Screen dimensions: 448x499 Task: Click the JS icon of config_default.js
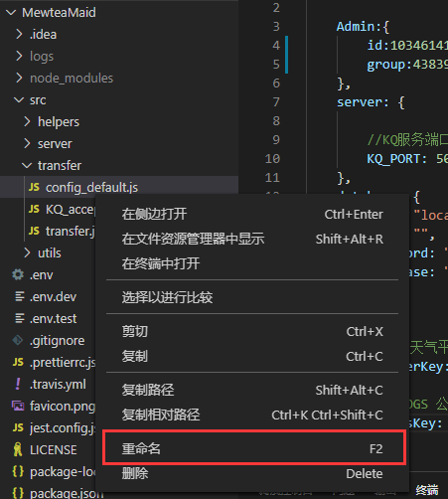coord(34,187)
